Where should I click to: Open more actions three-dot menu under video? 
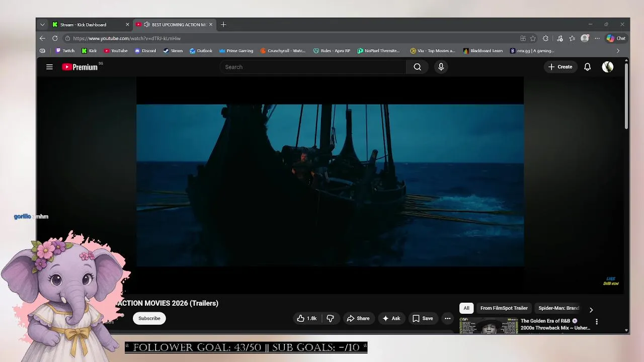447,318
